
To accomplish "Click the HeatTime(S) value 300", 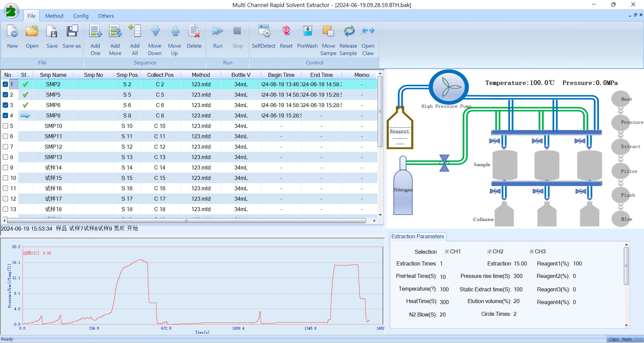I will [x=444, y=302].
